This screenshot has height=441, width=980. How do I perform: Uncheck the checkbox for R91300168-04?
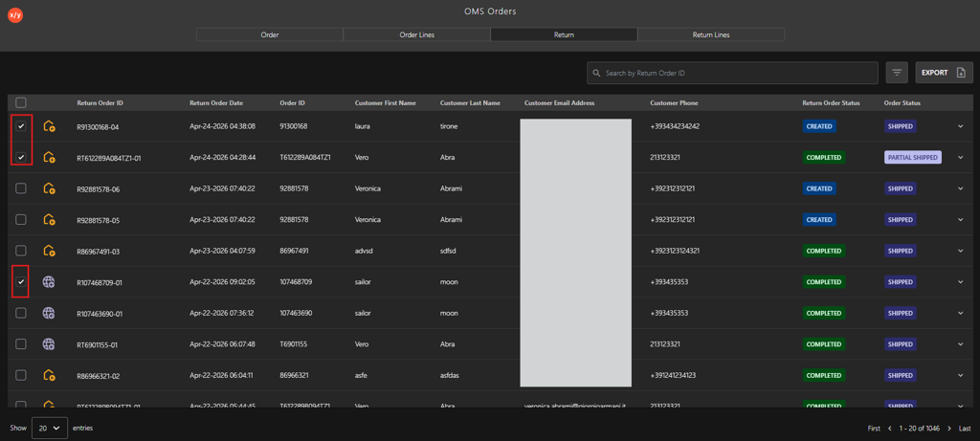click(x=21, y=126)
